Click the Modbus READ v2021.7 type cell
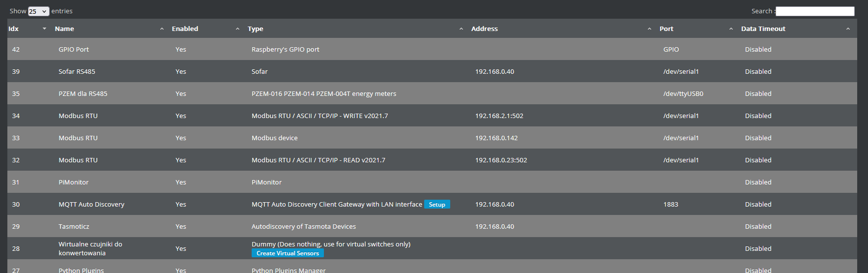The width and height of the screenshot is (868, 273). click(x=318, y=160)
